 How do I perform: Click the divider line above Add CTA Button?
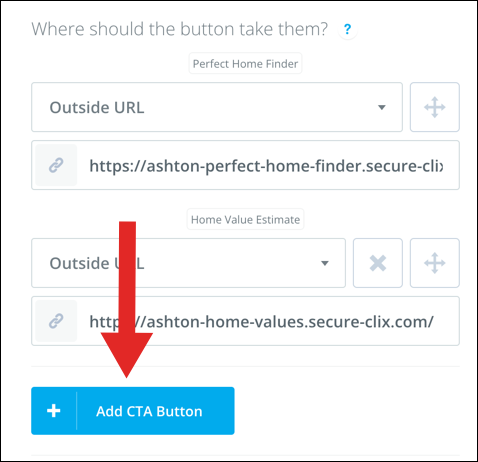click(245, 366)
